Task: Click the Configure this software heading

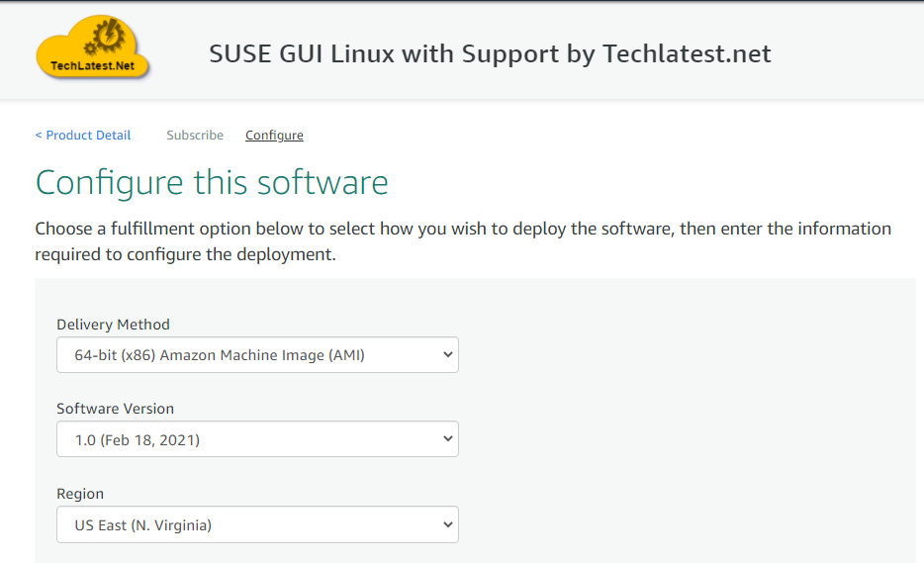Action: click(x=212, y=182)
